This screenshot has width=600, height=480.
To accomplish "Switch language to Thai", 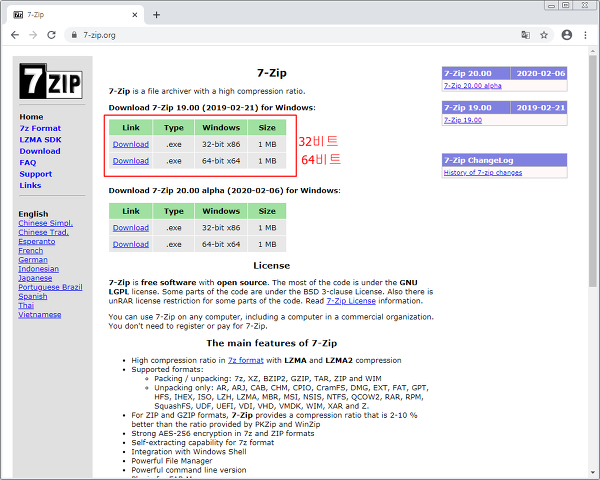I will (x=26, y=306).
